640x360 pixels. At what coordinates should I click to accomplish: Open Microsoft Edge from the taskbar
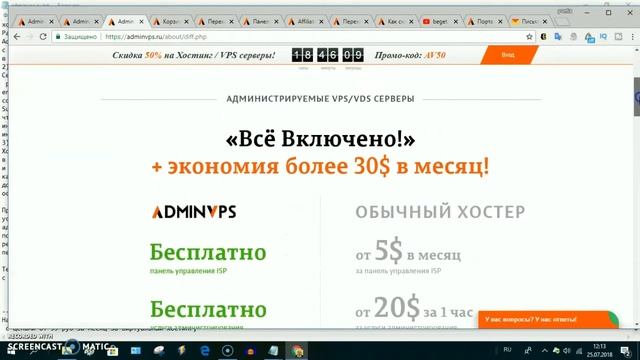pos(205,351)
